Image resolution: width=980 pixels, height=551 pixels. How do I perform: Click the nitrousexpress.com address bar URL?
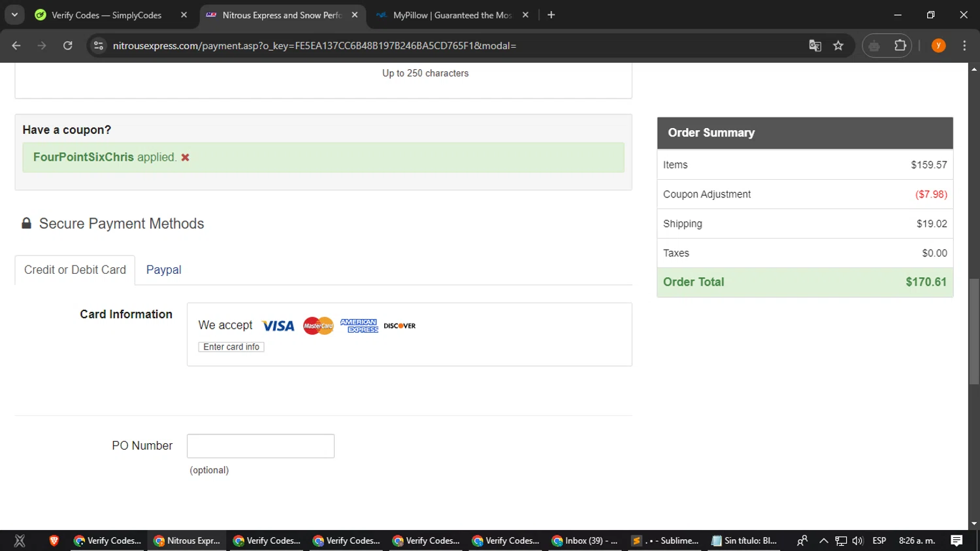(314, 46)
